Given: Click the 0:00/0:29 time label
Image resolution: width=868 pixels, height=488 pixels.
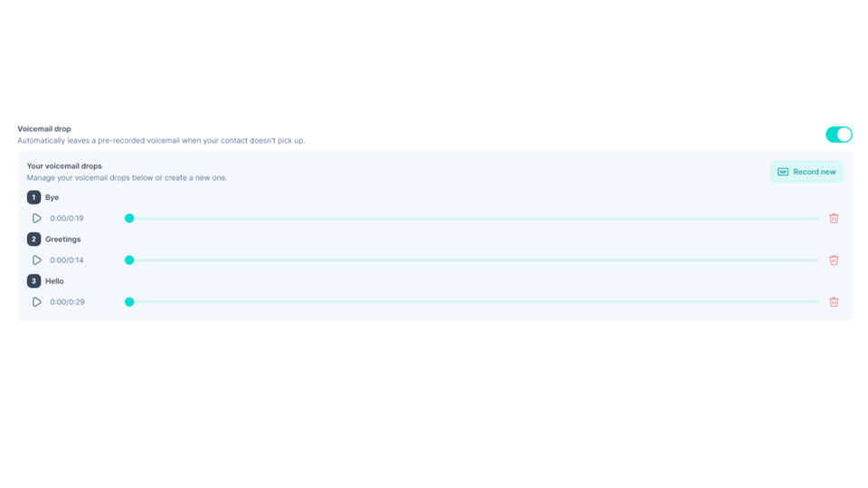Looking at the screenshot, I should [x=67, y=302].
